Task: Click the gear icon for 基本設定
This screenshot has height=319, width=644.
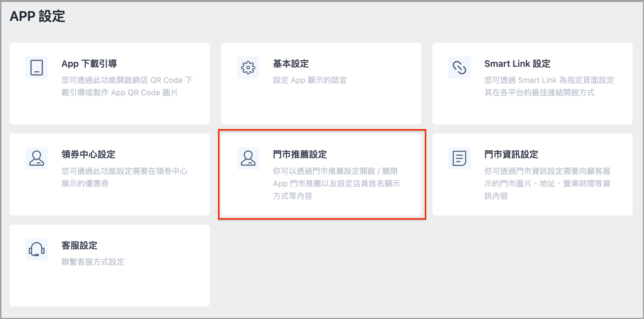Action: point(248,68)
